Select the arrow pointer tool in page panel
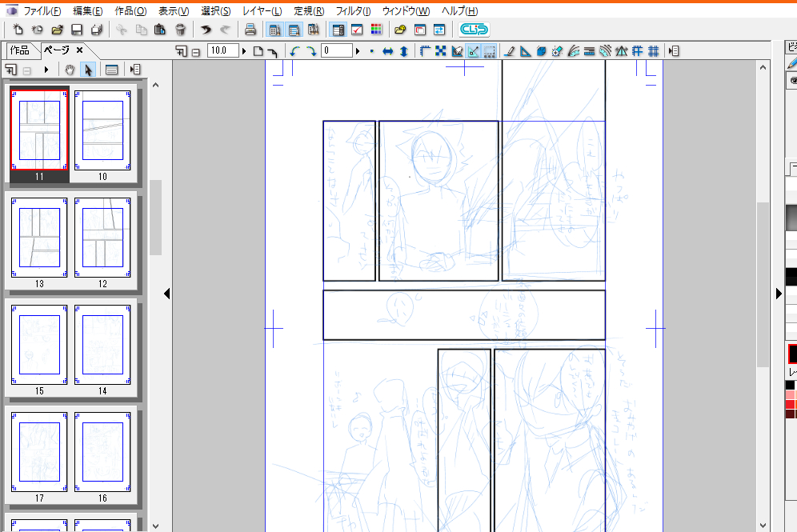This screenshot has height=532, width=797. pyautogui.click(x=87, y=70)
